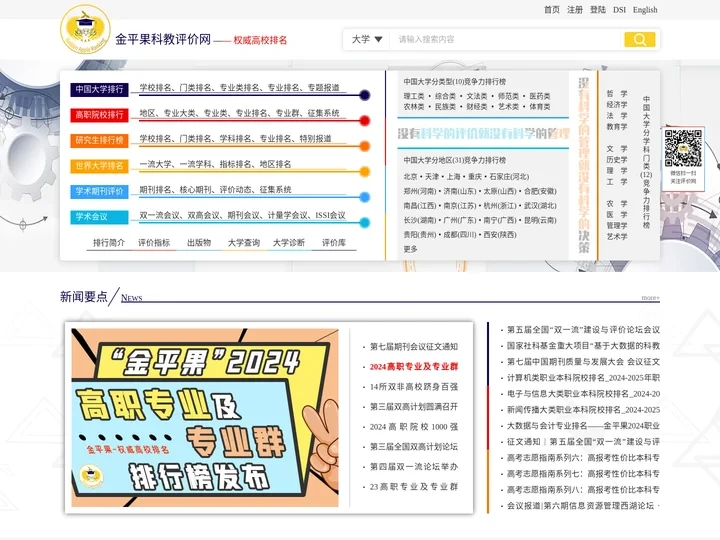720x540 pixels.
Task: Open 高考志愿指南系列八 article
Action: [583, 489]
